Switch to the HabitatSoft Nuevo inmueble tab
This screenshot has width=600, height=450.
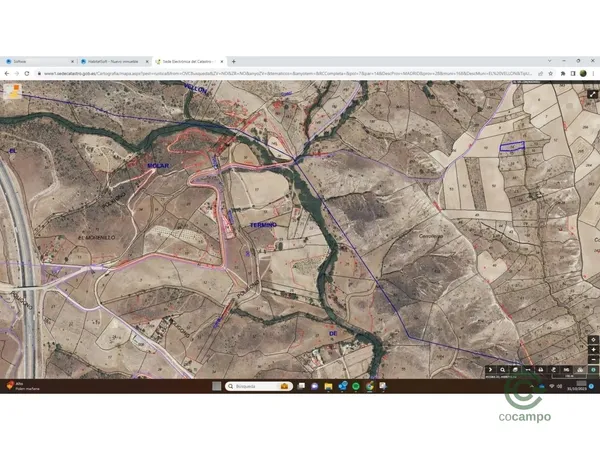110,61
